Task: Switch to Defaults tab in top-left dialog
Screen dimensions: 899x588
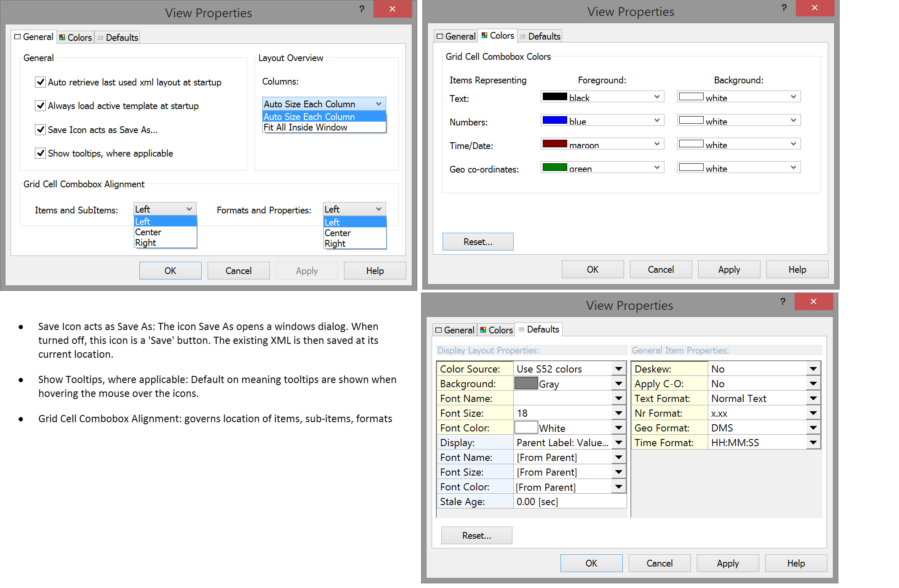Action: point(117,37)
